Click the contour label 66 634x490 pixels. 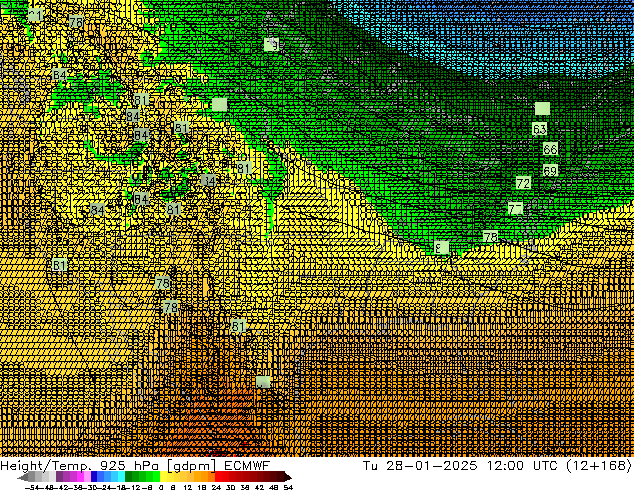tap(550, 149)
